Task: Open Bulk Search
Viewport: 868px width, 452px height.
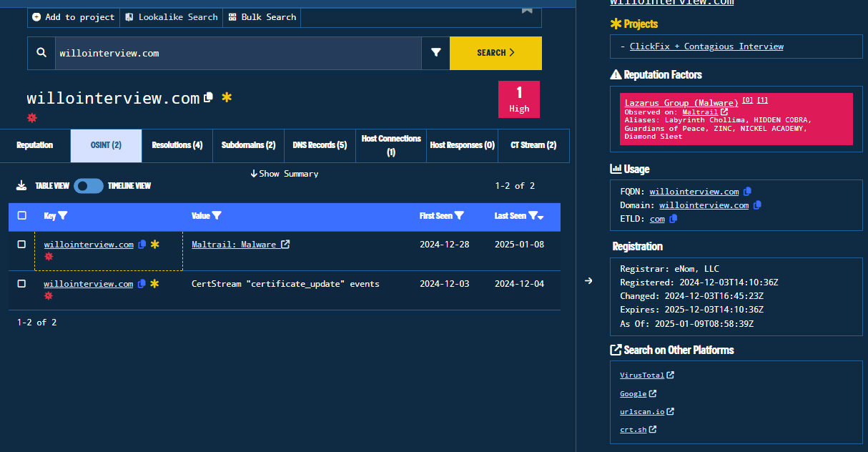Action: (262, 17)
